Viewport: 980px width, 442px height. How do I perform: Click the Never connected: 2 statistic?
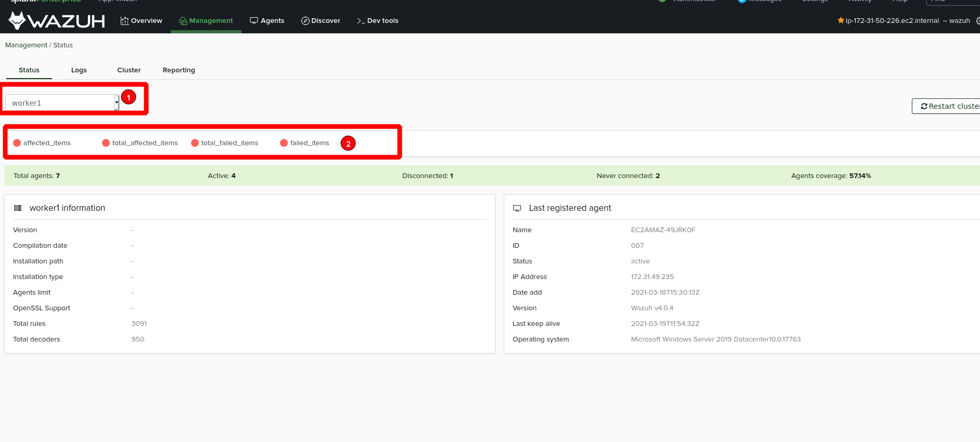(628, 176)
